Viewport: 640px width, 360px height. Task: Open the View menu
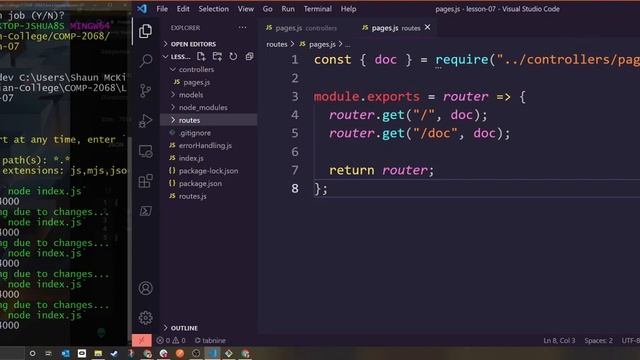[x=246, y=9]
